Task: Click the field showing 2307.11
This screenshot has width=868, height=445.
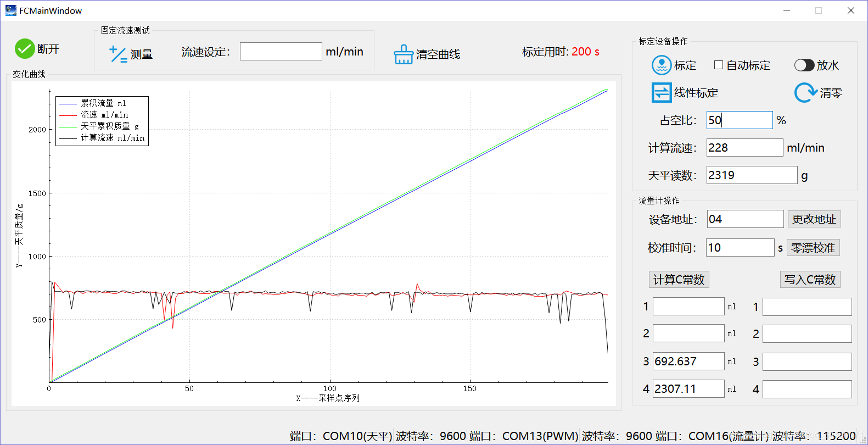Action: 688,389
